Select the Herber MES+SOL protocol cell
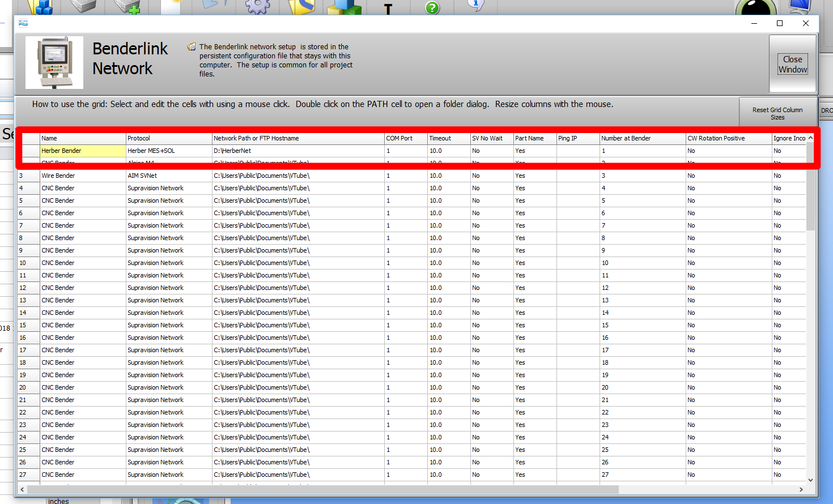 (x=169, y=151)
